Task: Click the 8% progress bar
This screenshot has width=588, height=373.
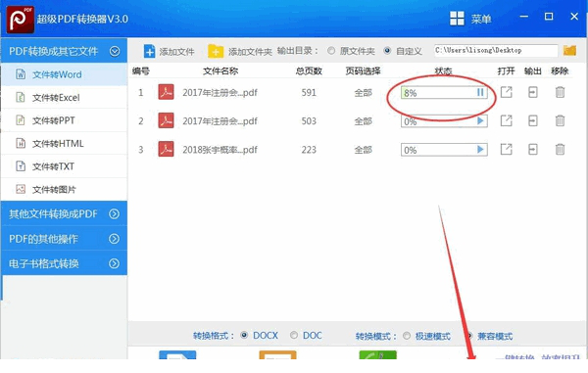Action: 444,92
